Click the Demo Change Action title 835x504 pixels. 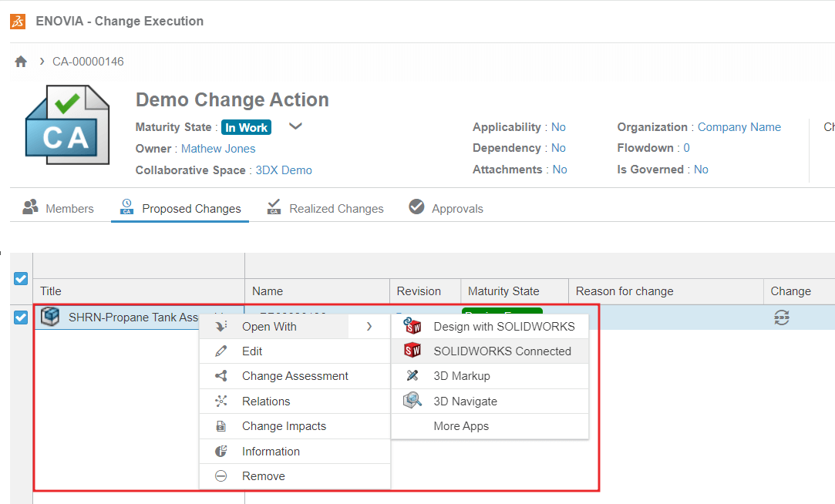232,99
